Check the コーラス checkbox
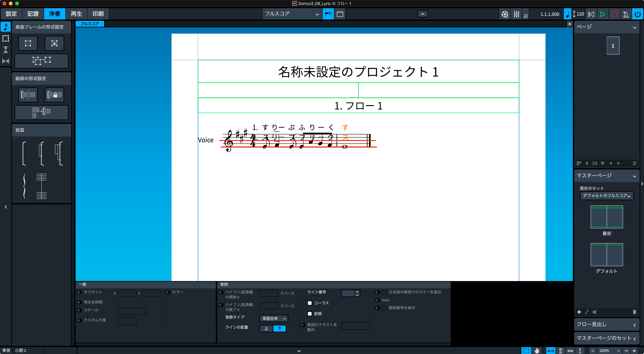 tap(310, 303)
